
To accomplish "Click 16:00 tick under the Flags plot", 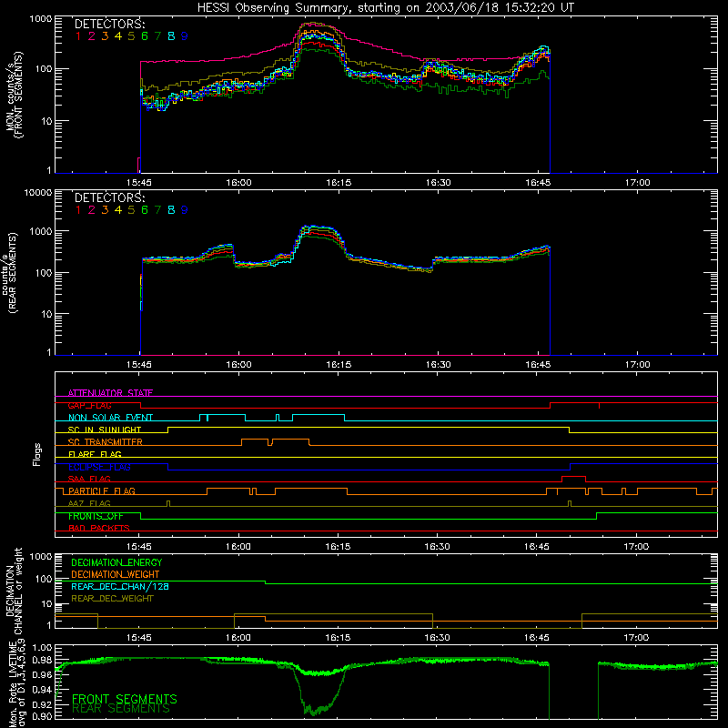I will click(238, 547).
